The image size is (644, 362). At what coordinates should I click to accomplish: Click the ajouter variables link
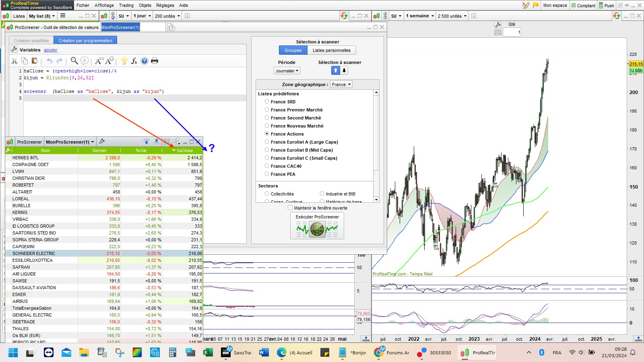(50, 50)
